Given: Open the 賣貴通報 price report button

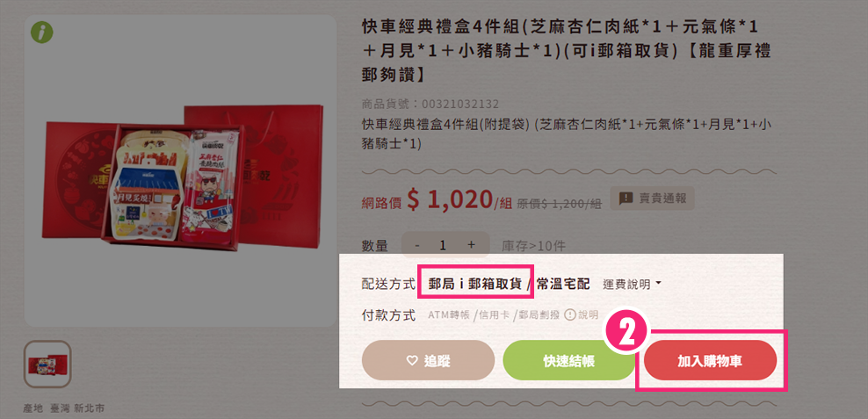Looking at the screenshot, I should [652, 199].
